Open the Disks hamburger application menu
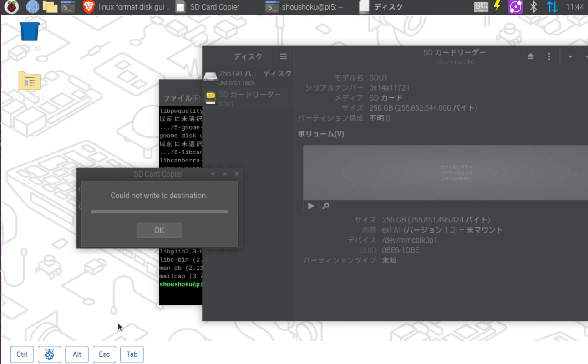Screen dimensions: 588x364 pos(283,56)
